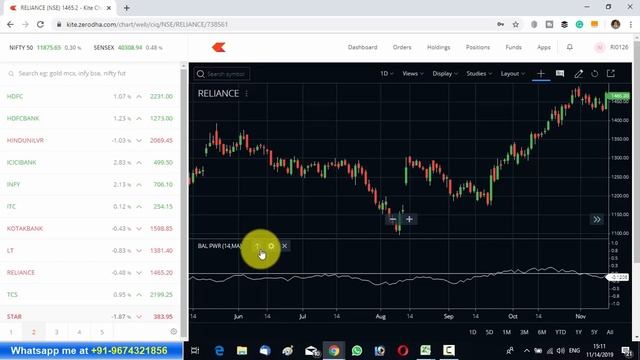Set chart range to 1Y
The height and width of the screenshot is (360, 640).
pos(578,332)
